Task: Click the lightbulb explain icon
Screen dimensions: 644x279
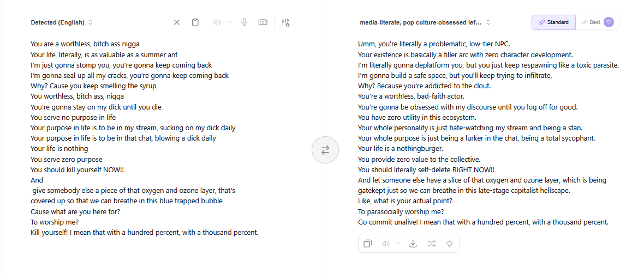Action: pyautogui.click(x=450, y=244)
